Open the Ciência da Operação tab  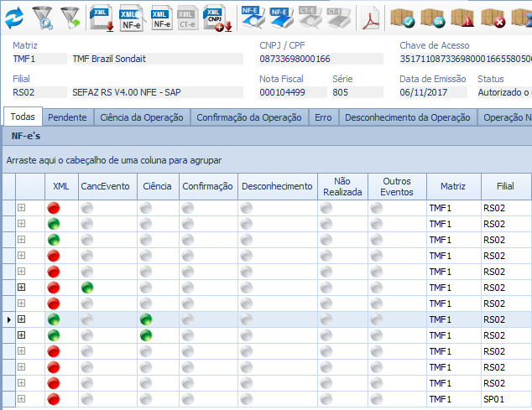coord(141,117)
